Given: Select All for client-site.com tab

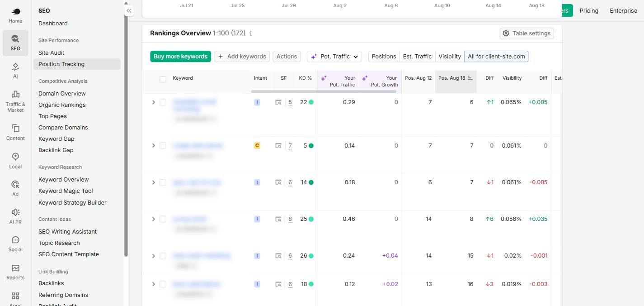Looking at the screenshot, I should pyautogui.click(x=496, y=57).
